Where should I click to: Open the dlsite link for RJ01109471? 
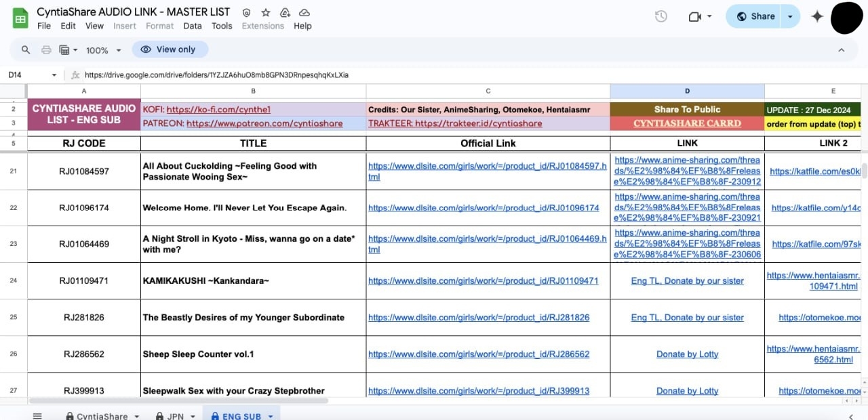click(x=484, y=280)
